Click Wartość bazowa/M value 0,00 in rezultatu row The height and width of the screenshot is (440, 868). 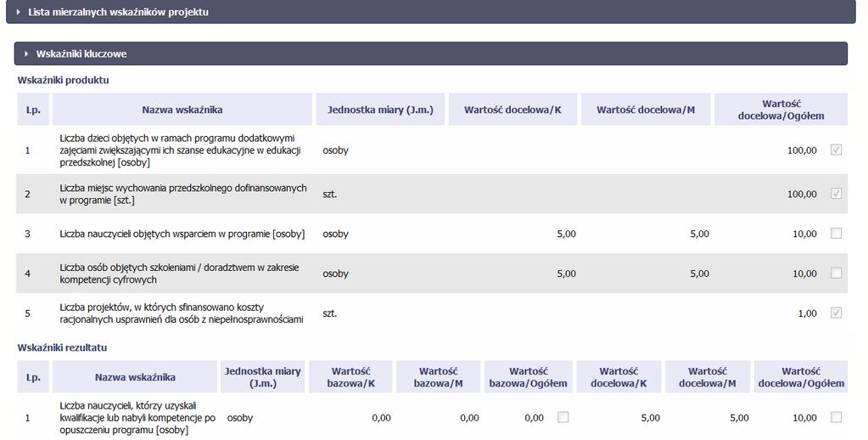coord(469,418)
